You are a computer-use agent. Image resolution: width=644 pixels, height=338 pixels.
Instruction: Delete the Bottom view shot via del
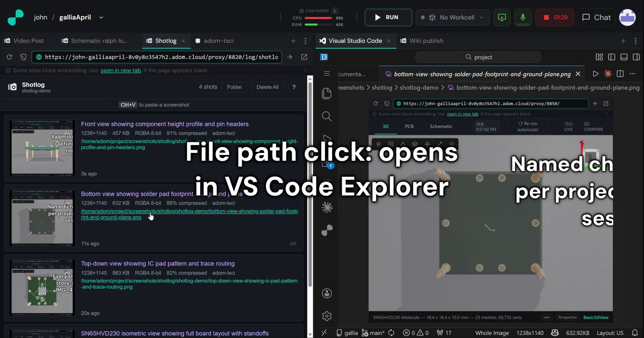293,244
